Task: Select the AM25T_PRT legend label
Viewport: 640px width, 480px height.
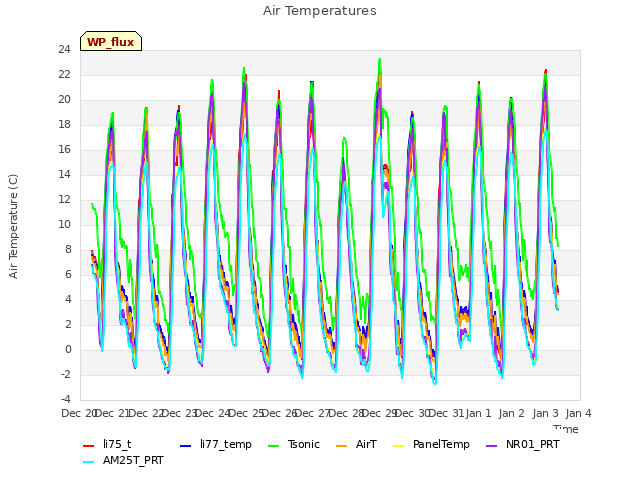Action: click(x=133, y=460)
